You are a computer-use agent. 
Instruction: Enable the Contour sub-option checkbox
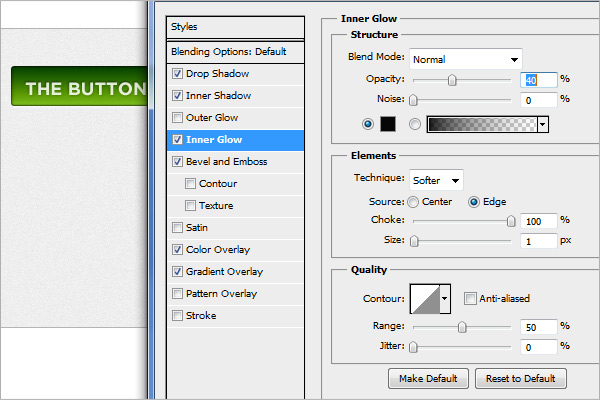(190, 183)
